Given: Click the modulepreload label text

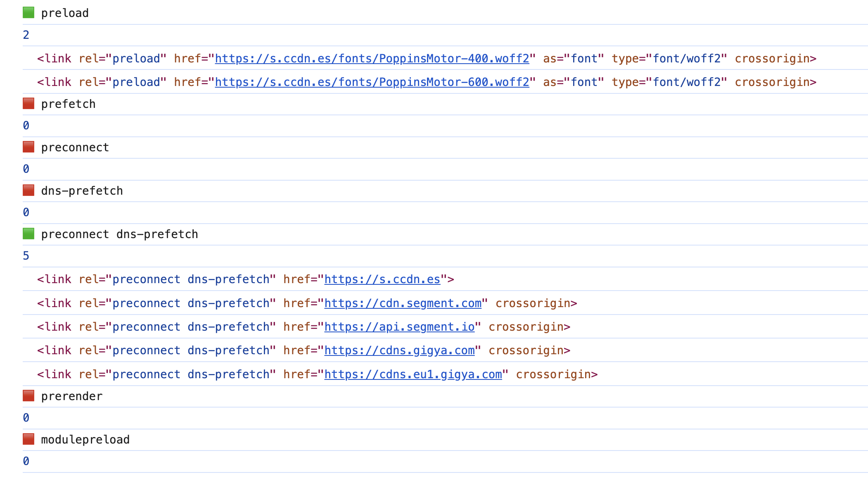Looking at the screenshot, I should click(85, 440).
